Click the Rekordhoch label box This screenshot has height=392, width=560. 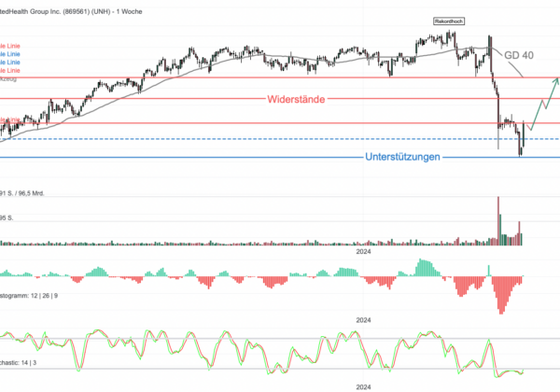point(449,21)
